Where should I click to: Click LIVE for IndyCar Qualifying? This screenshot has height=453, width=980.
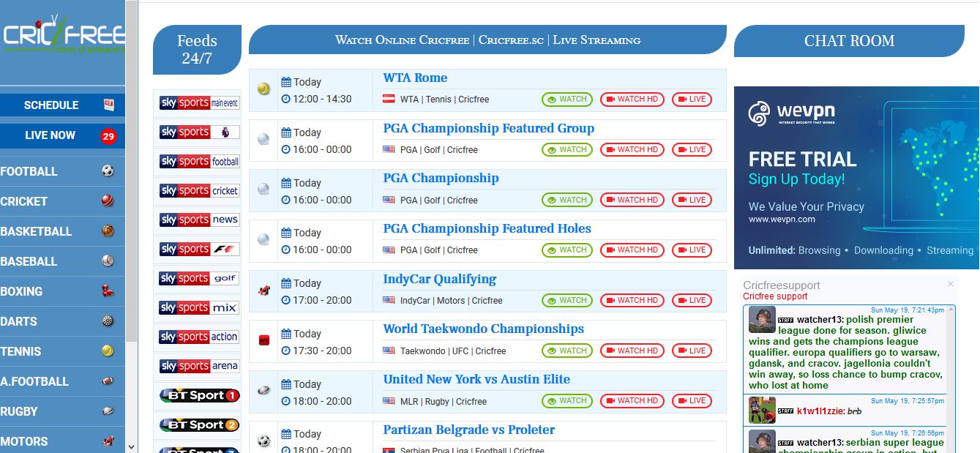tap(692, 300)
